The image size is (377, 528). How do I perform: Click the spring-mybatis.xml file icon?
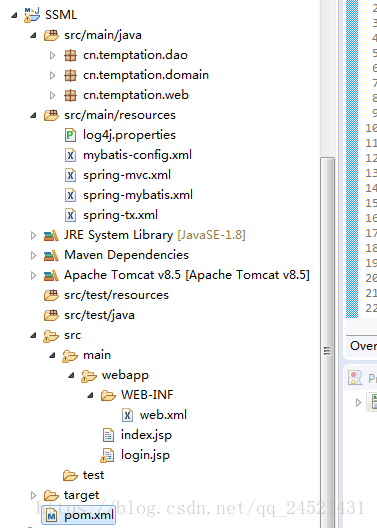click(x=70, y=195)
